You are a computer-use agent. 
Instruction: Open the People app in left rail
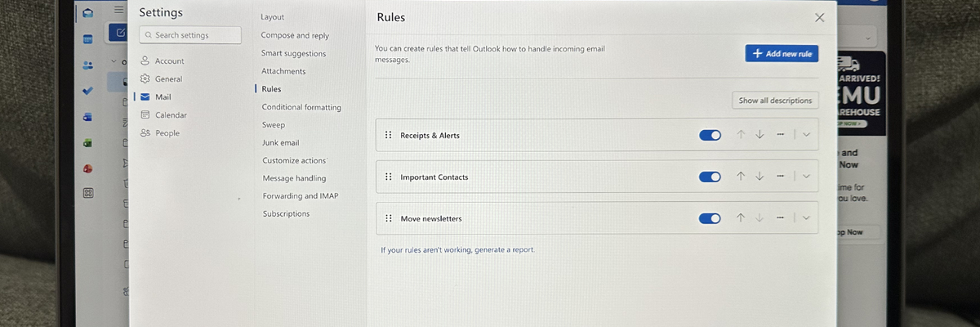[87, 65]
